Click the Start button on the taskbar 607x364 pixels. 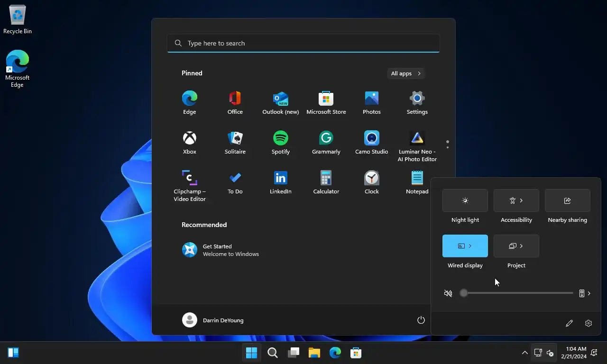[251, 353]
